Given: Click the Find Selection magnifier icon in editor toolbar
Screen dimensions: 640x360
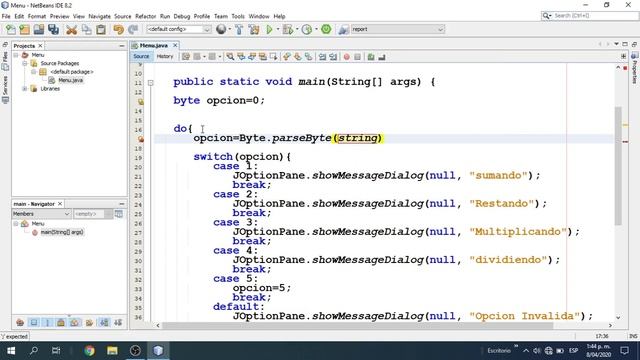Looking at the screenshot, I should [x=230, y=57].
